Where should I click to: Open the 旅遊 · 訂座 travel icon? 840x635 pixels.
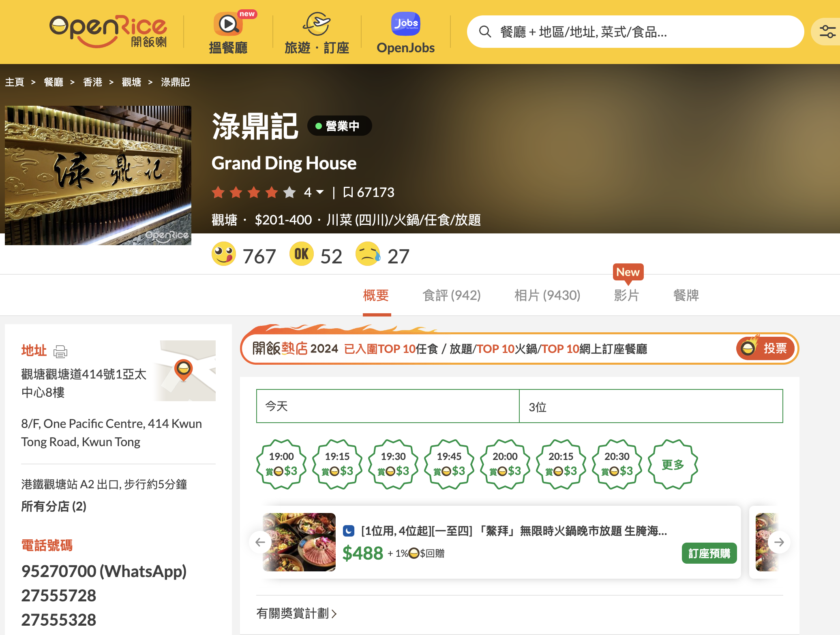click(x=317, y=24)
